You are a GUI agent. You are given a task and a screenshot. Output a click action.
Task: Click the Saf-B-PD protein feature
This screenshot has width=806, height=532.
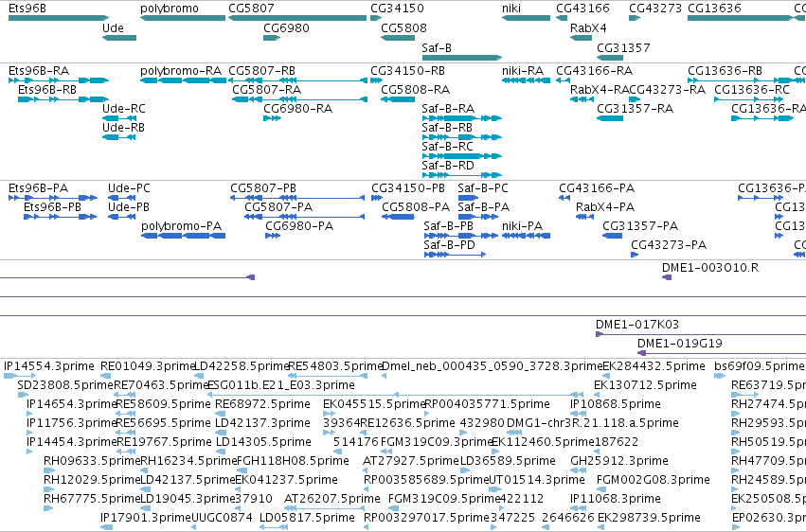(455, 255)
